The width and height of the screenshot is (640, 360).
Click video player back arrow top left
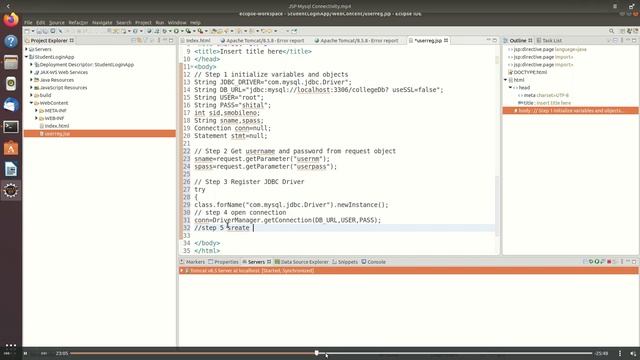coord(8,6)
